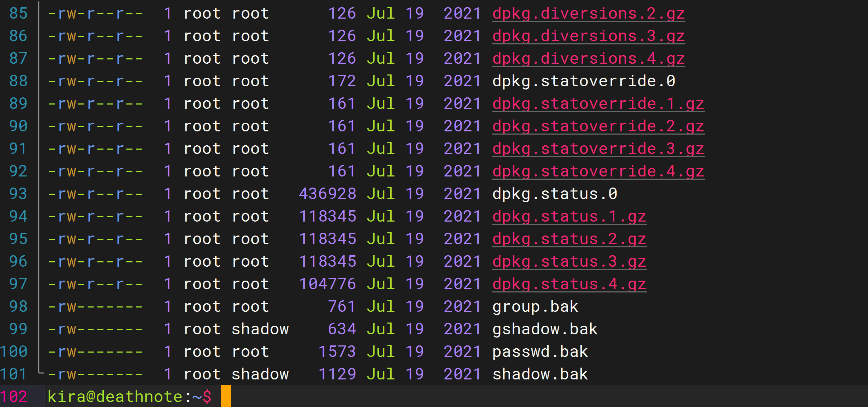868x407 pixels.
Task: Click dpkg.diversions.3.gz underlined filename
Action: tap(588, 36)
